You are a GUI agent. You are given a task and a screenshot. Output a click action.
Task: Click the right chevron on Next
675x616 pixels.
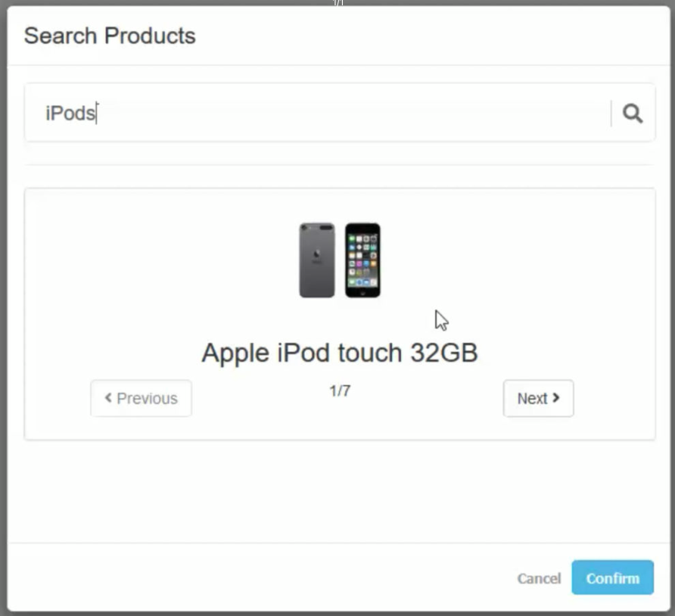[556, 398]
